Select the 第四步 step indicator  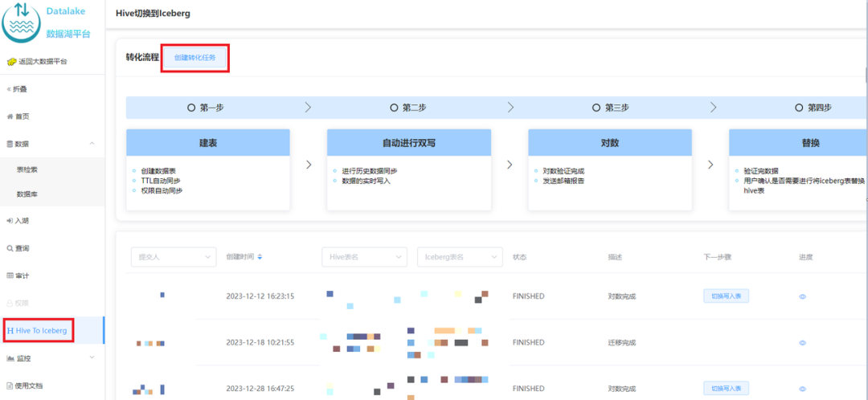(x=813, y=108)
